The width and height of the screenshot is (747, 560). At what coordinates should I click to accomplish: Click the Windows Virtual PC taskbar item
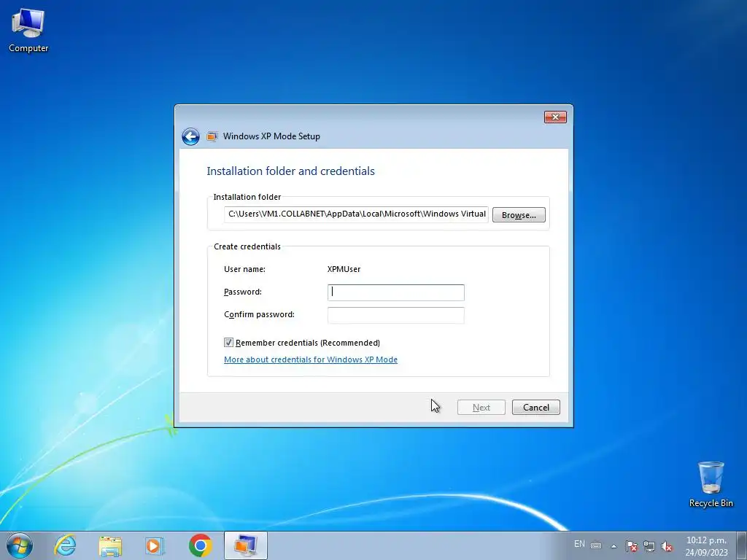point(245,545)
